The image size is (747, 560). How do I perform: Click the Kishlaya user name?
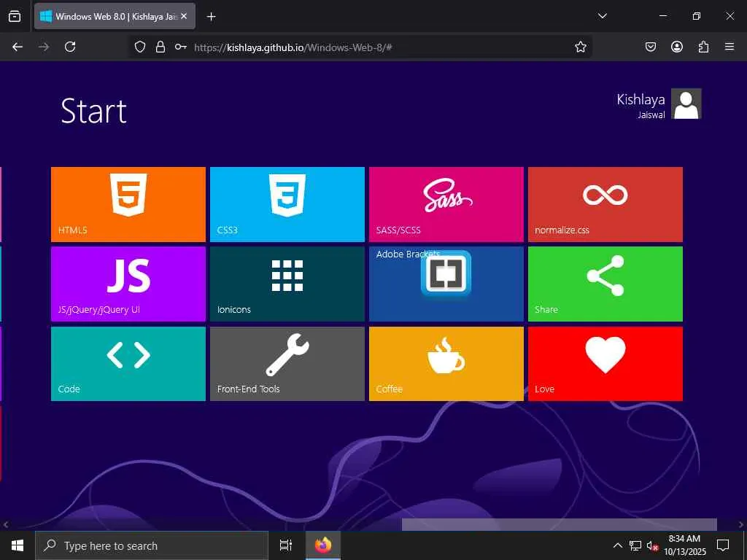640,99
